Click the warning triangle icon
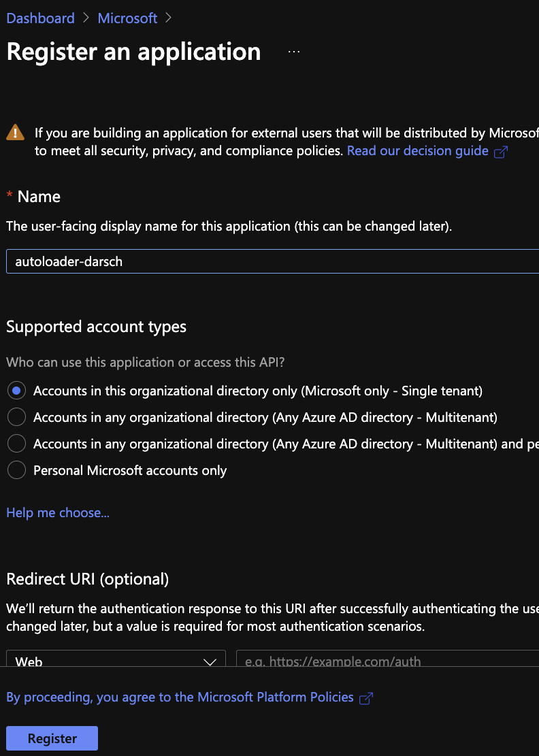Screen dimensions: 539x756 [15, 133]
